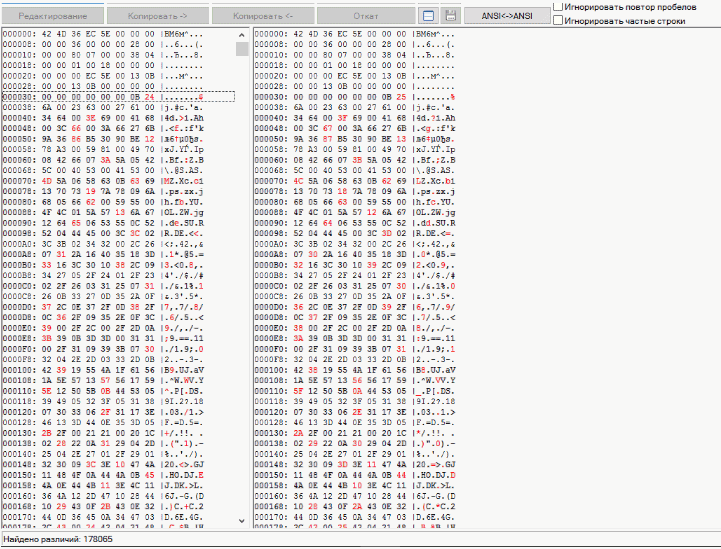The width and height of the screenshot is (721, 549).
Task: Switch encoding via 'ANSI<->ANSI' button
Action: pyautogui.click(x=506, y=16)
